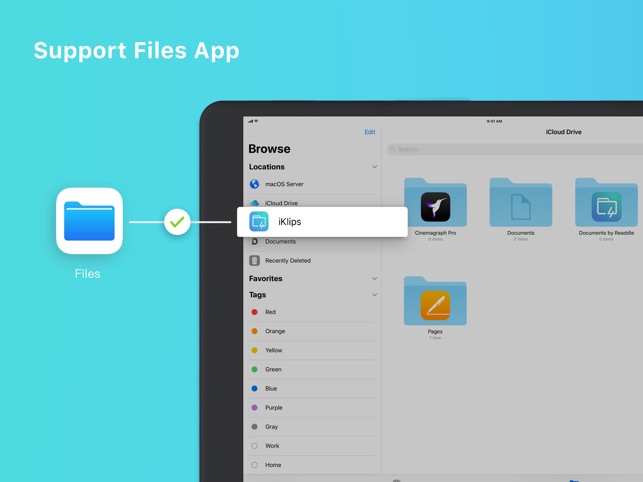Open macOS Server location
Screen dimensions: 643x482
[312, 184]
